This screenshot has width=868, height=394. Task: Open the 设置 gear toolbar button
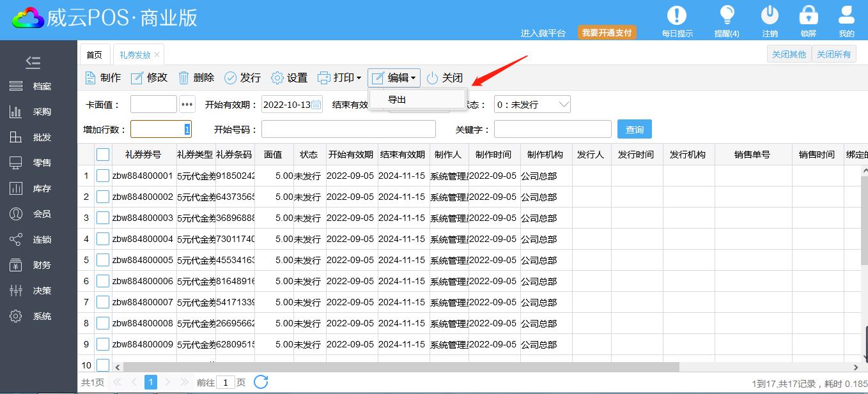277,78
